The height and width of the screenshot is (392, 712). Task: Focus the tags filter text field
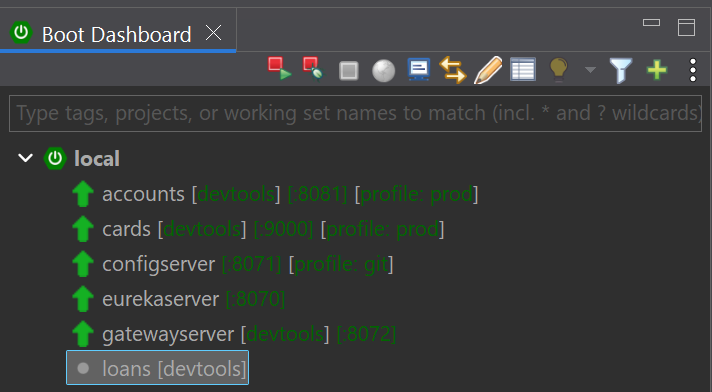356,113
